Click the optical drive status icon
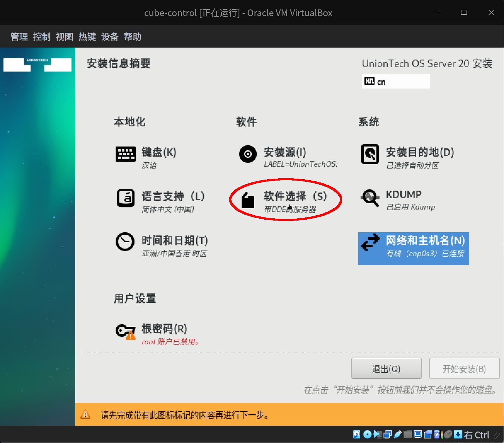 pyautogui.click(x=367, y=435)
